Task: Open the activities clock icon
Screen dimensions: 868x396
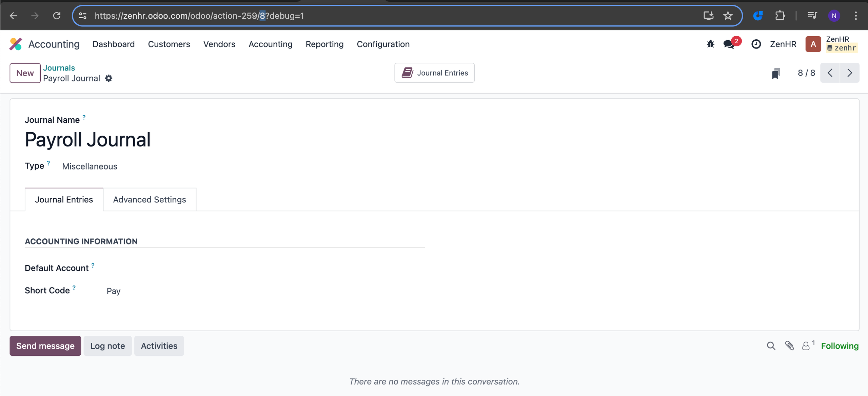Action: 756,44
